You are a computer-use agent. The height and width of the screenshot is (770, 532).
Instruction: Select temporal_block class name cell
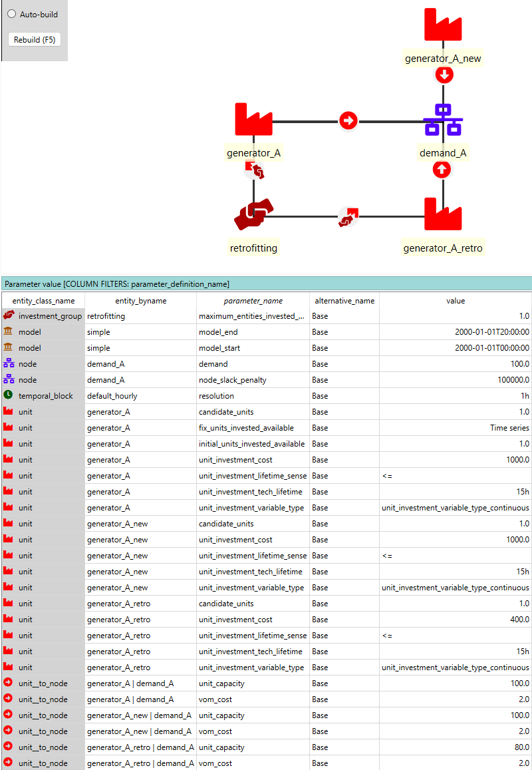coord(44,396)
